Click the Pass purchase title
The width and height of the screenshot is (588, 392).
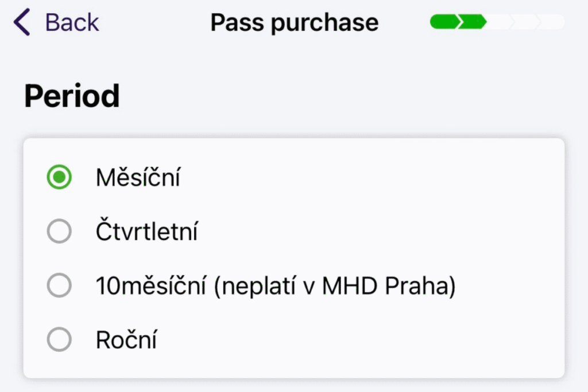coord(295,22)
